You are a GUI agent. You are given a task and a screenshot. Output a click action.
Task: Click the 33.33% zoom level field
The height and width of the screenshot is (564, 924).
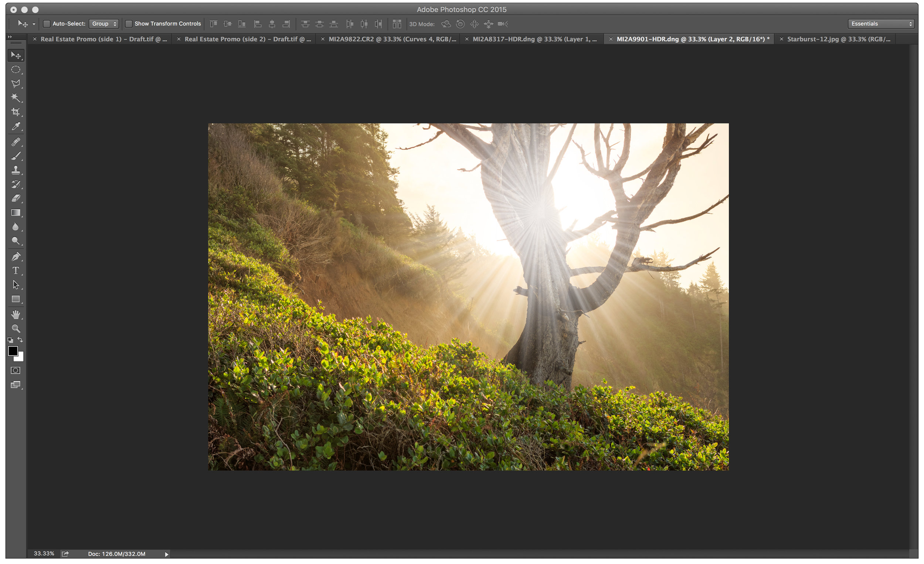coord(44,554)
